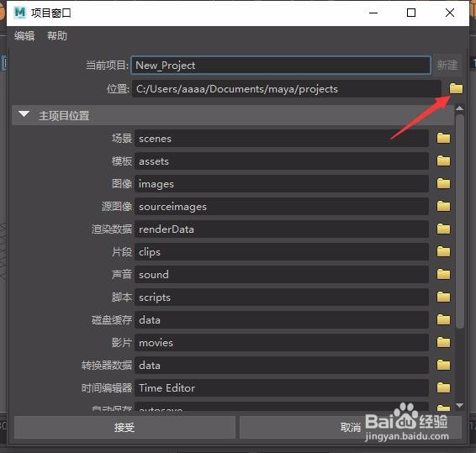Minimize the 项目窗口 window
The width and height of the screenshot is (476, 453).
click(x=373, y=13)
